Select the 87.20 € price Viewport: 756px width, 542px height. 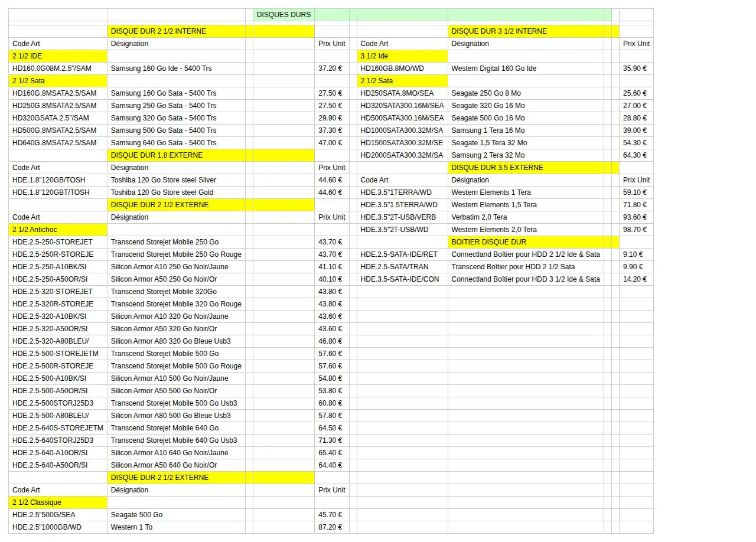(332, 527)
